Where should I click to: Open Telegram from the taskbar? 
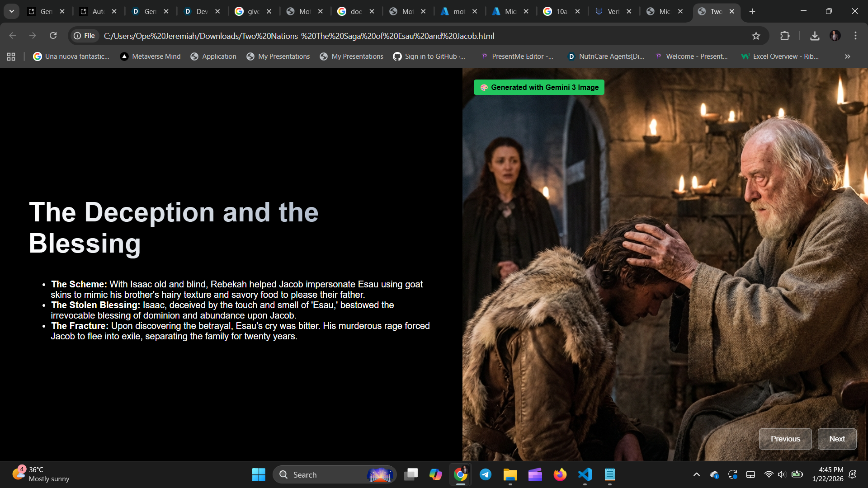pyautogui.click(x=486, y=474)
